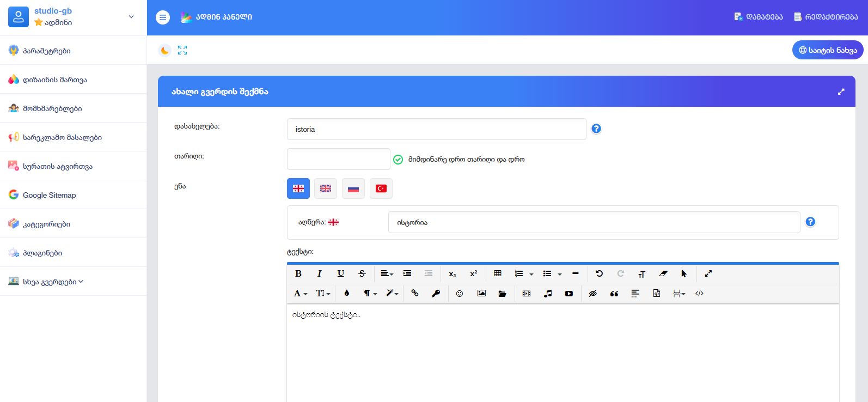
Task: Toggle dark mode with the moon icon
Action: click(x=164, y=51)
